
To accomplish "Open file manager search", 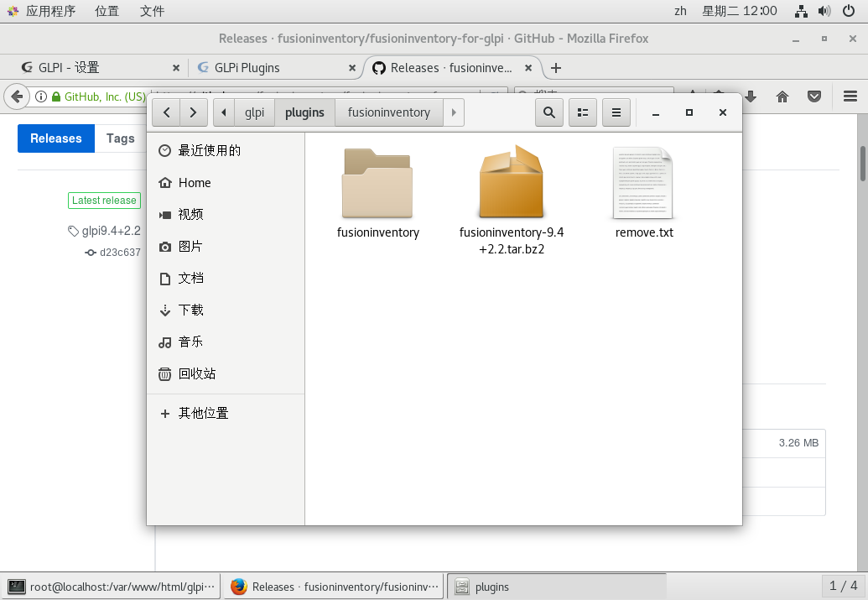I will [549, 112].
